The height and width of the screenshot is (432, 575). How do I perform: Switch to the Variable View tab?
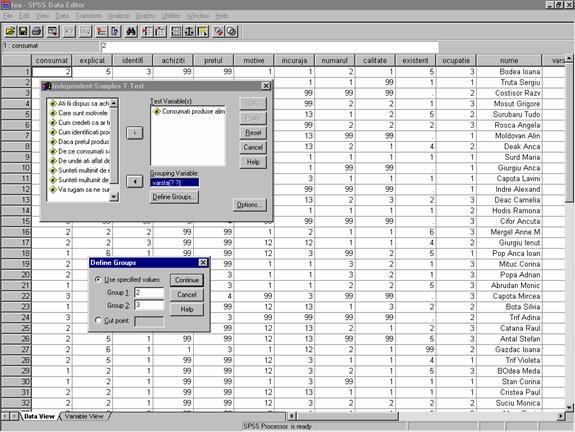tap(84, 417)
